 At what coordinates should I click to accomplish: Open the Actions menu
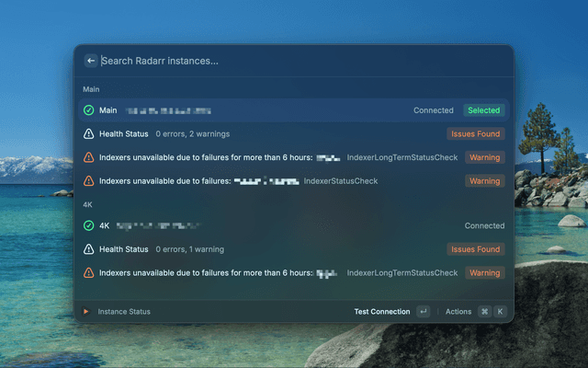(458, 312)
